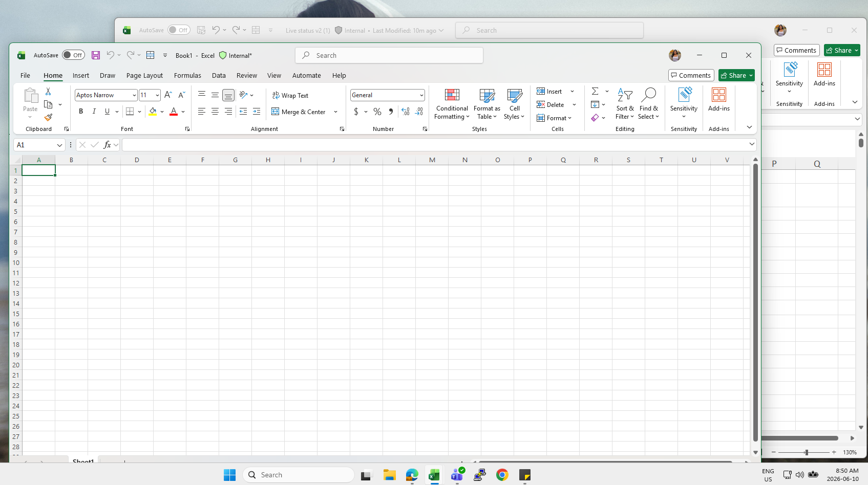
Task: Open the Formulas ribbon tab
Action: point(187,75)
